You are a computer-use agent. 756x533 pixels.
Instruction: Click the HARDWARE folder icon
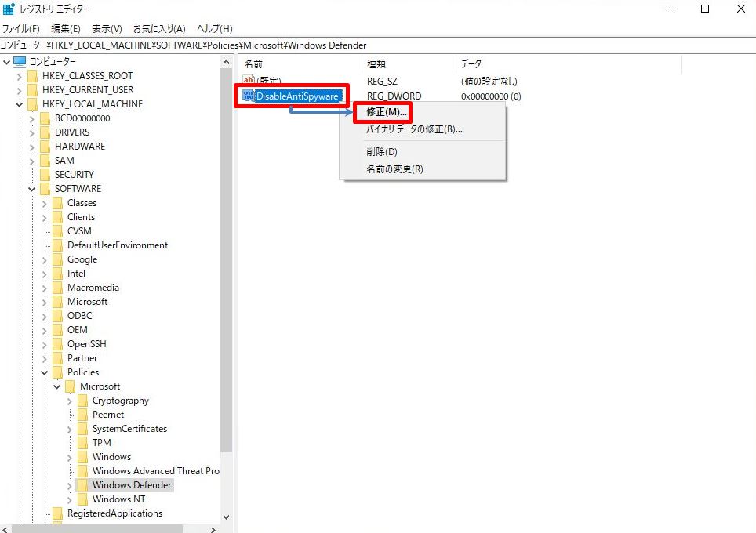click(45, 147)
